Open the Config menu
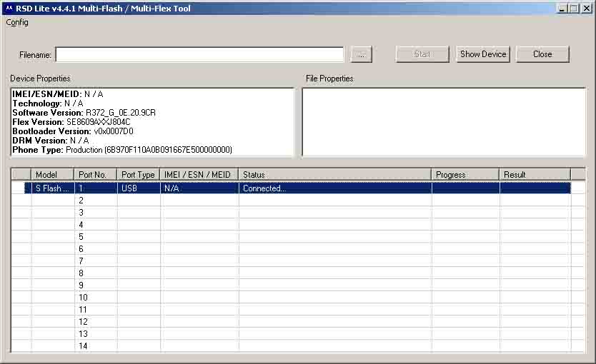This screenshot has height=364, width=596. coord(17,22)
